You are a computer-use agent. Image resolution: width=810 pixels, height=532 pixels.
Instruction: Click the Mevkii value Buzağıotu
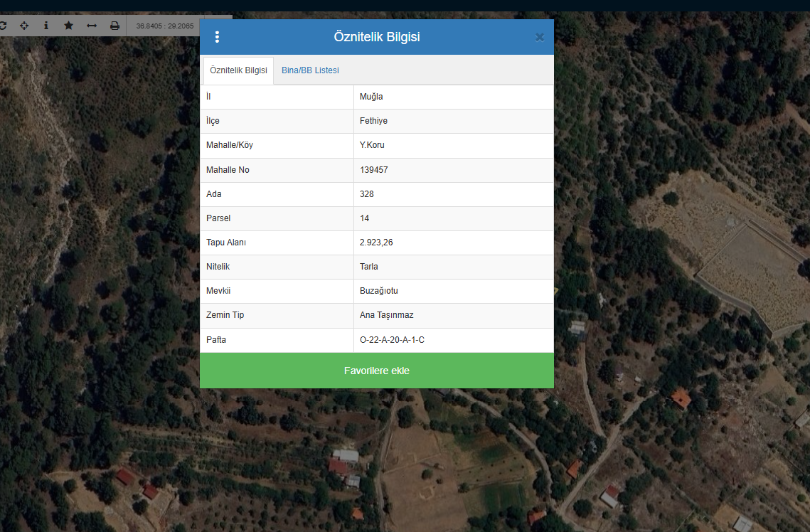[378, 291]
